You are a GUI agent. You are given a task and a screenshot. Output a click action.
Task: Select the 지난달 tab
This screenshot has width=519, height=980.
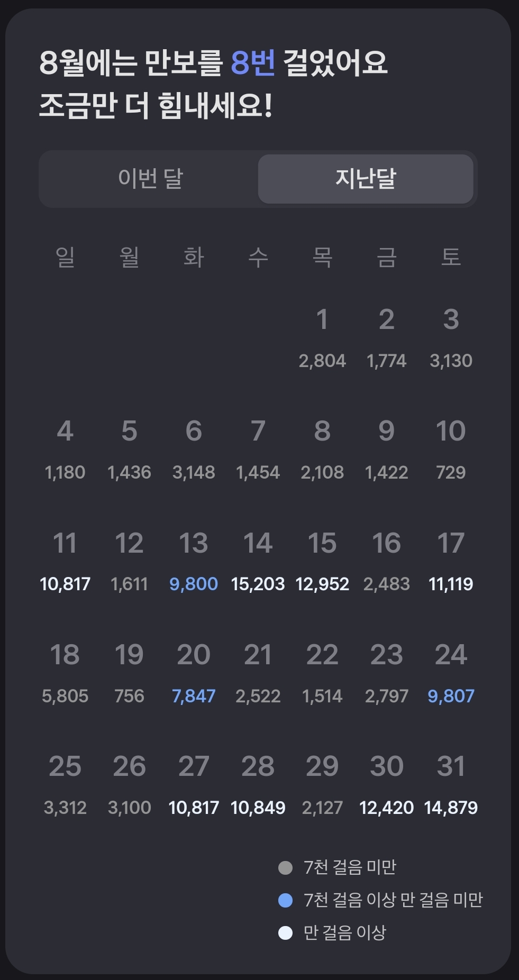(366, 179)
